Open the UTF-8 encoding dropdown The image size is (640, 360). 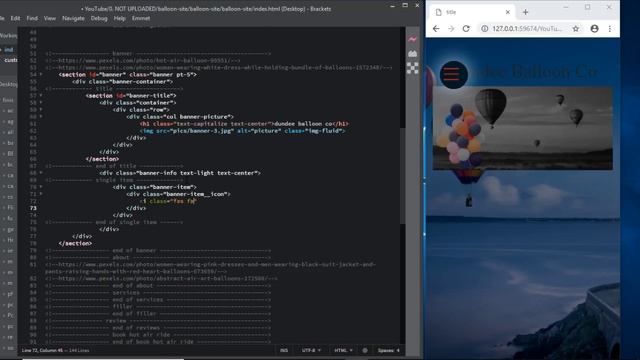311,350
